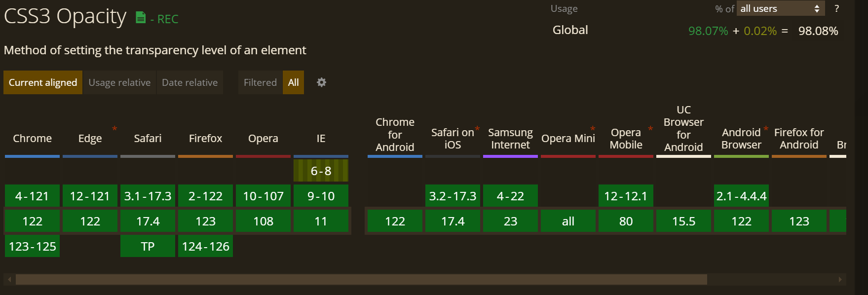Click the asterisk beside Opera Mobile
The image size is (868, 295).
[650, 129]
